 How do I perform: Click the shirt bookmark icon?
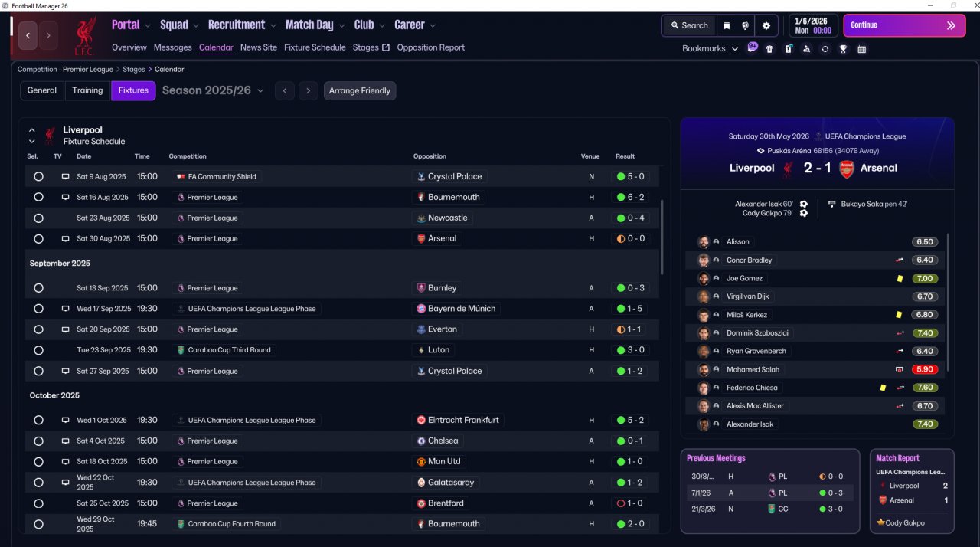coord(769,49)
